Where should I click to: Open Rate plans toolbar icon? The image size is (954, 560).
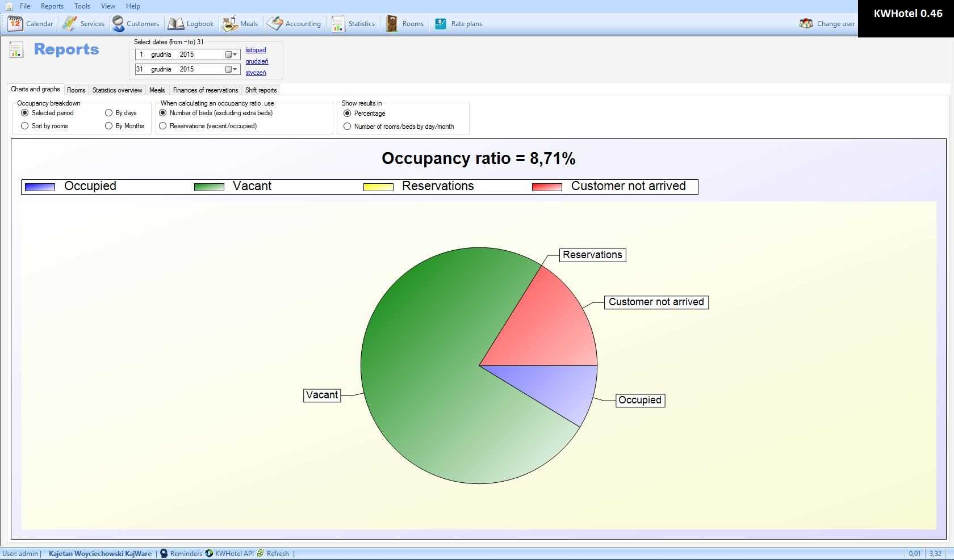tap(441, 24)
